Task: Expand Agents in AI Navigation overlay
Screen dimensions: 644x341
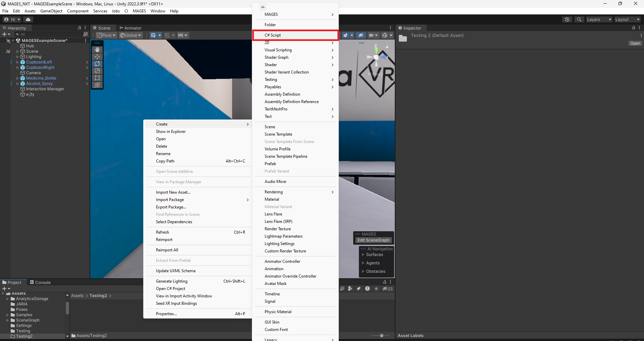Action: (363, 263)
